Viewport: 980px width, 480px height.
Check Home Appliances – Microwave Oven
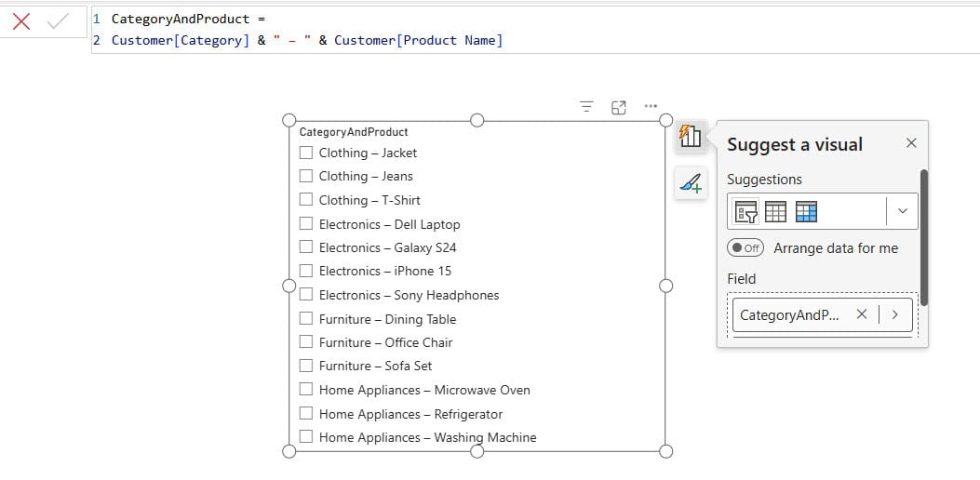tap(305, 390)
